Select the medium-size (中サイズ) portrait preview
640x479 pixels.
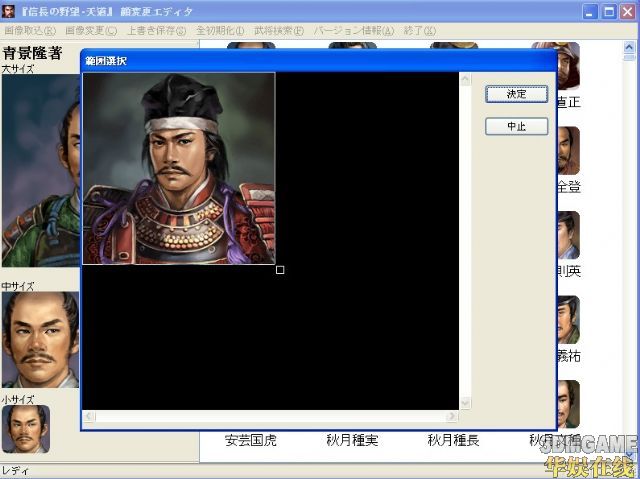coord(40,339)
